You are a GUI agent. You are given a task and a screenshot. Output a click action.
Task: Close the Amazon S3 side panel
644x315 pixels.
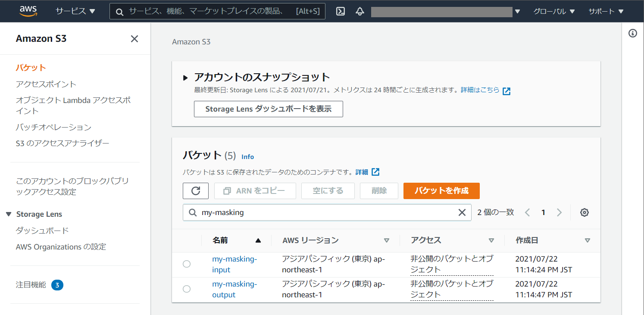pos(134,39)
